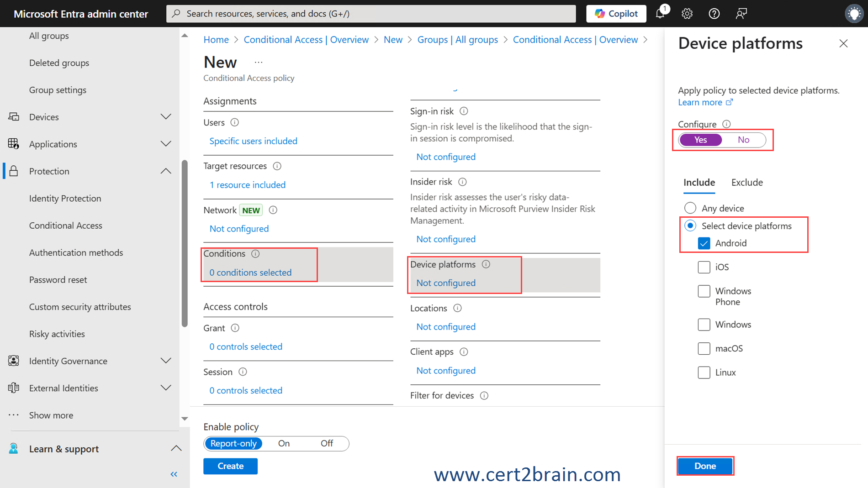Collapse the Protection section chevron

(166, 171)
